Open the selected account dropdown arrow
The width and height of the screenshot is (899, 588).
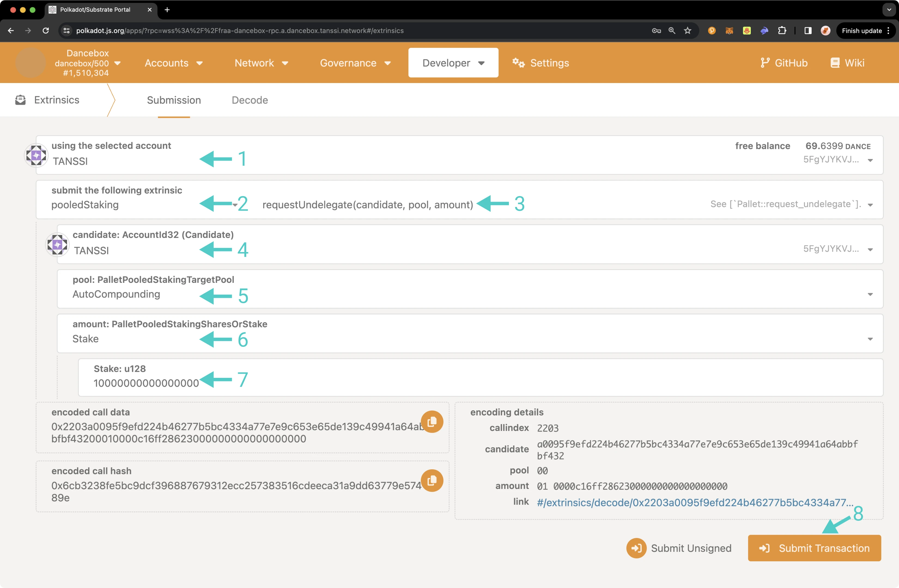tap(870, 160)
